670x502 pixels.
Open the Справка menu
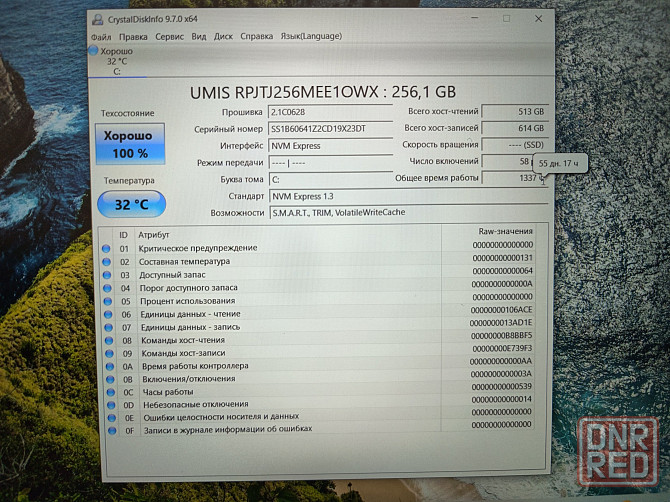point(256,36)
